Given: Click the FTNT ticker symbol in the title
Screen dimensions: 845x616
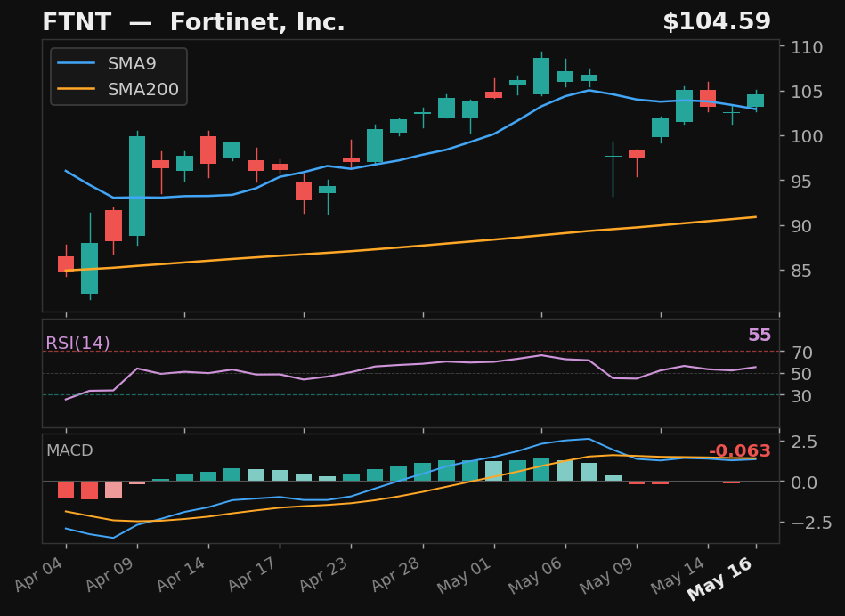Looking at the screenshot, I should [77, 22].
